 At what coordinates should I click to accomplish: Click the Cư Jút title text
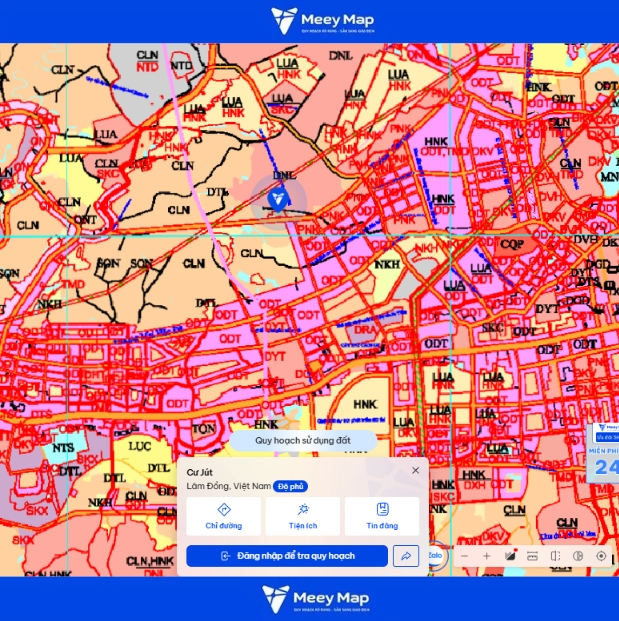point(200,472)
